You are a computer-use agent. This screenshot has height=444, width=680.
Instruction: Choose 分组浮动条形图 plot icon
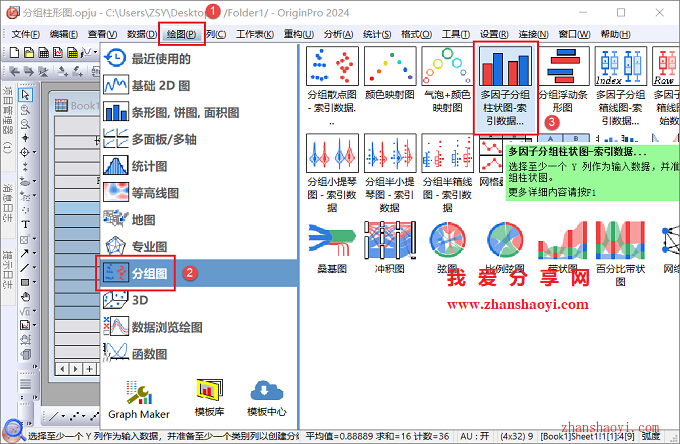563,66
